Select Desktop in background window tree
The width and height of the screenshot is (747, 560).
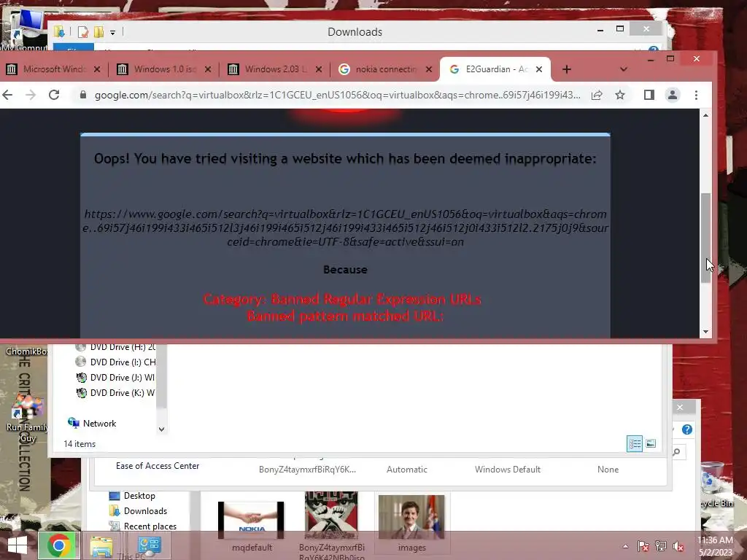click(x=132, y=496)
